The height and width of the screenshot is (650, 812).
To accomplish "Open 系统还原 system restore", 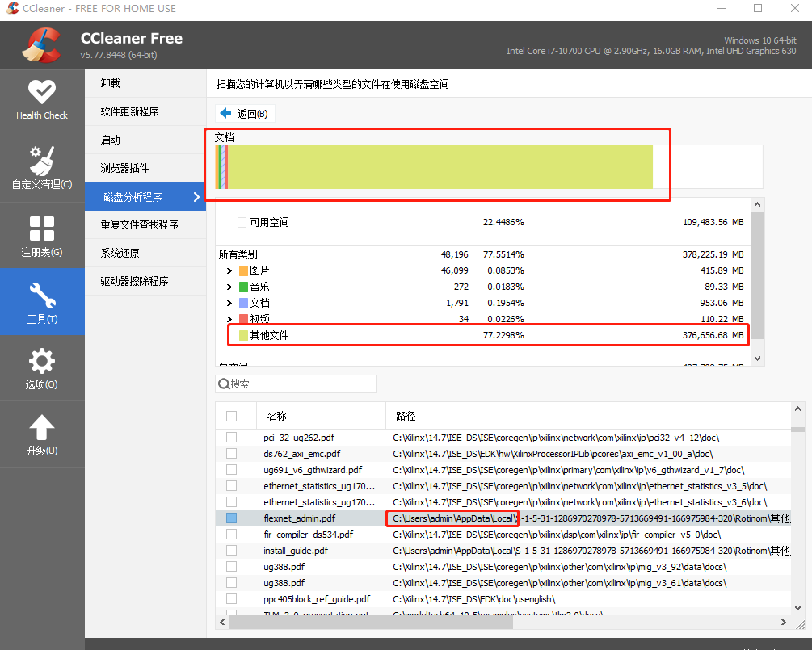I will coord(145,253).
